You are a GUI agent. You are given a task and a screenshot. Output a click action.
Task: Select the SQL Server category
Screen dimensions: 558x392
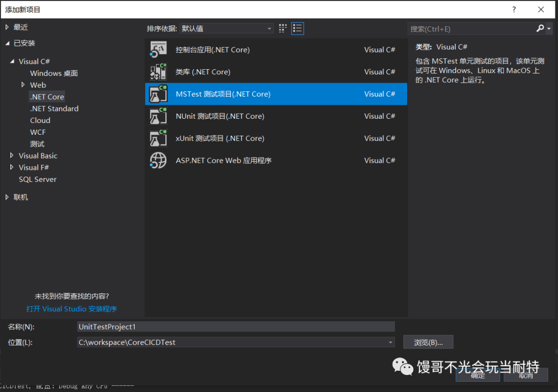tap(37, 179)
